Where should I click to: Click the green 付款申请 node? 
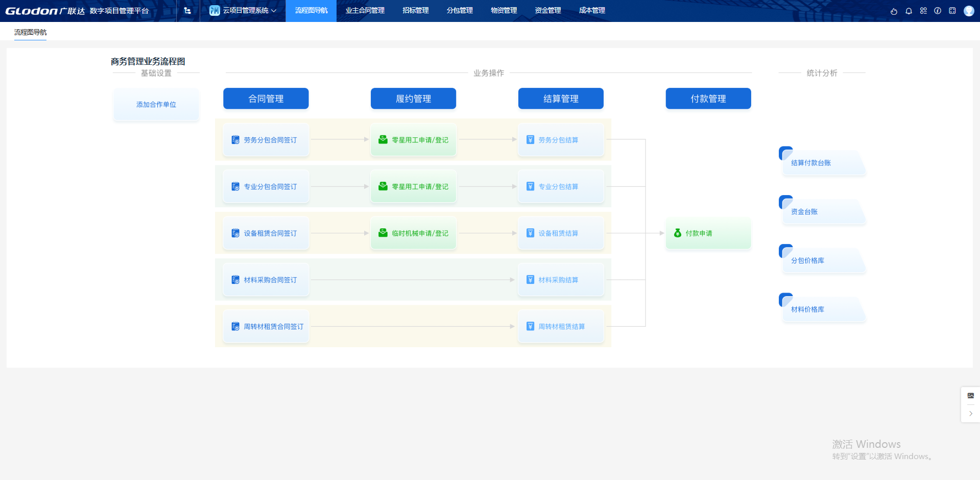coord(708,233)
